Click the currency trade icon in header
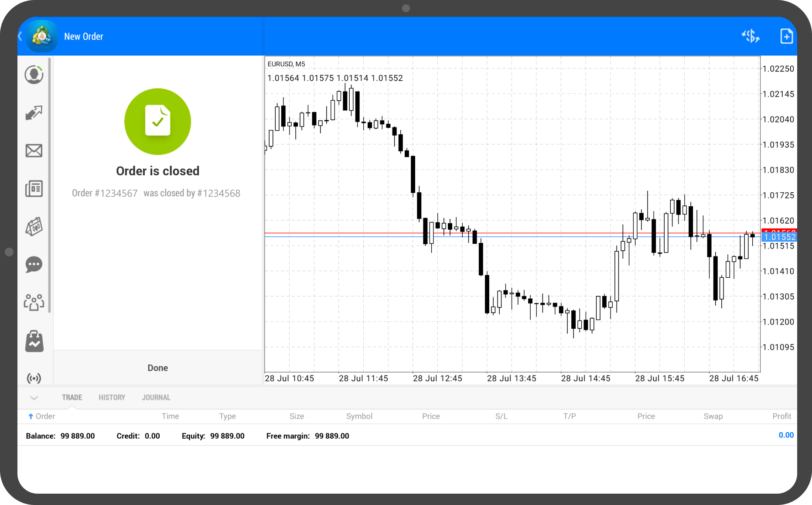 [x=751, y=36]
